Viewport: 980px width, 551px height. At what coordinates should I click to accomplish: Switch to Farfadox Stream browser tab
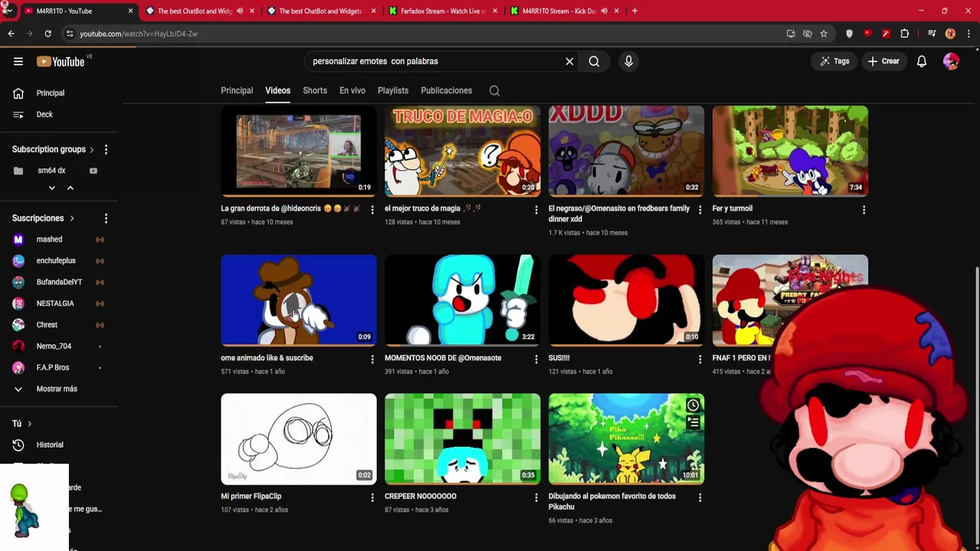click(x=443, y=11)
